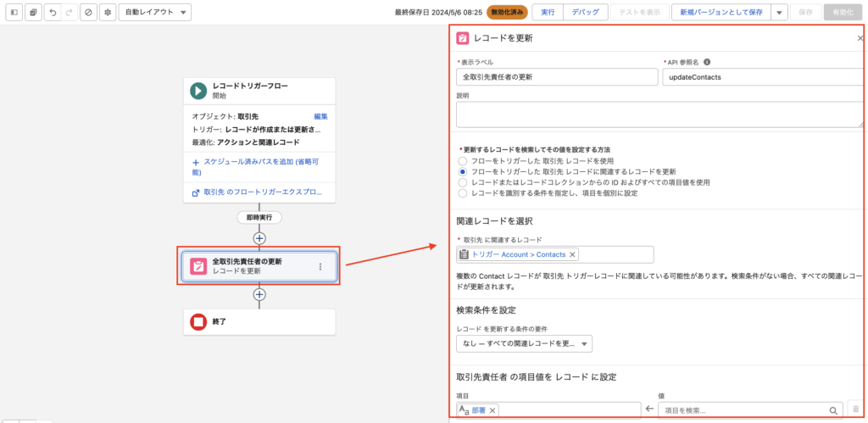The image size is (868, 423).
Task: Open the レコードを更新する条件の要件 dropdown
Action: [523, 343]
